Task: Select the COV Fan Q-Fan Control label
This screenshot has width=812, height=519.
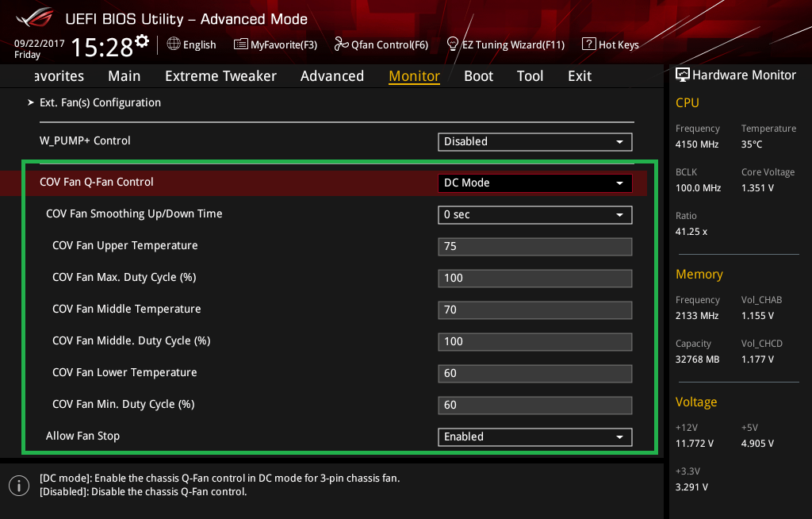Action: [x=96, y=182]
